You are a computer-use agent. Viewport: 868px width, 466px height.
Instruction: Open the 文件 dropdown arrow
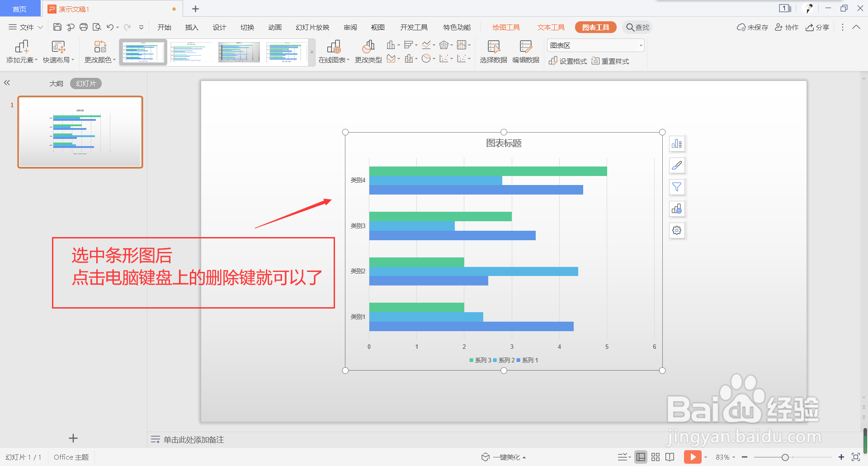tap(40, 27)
